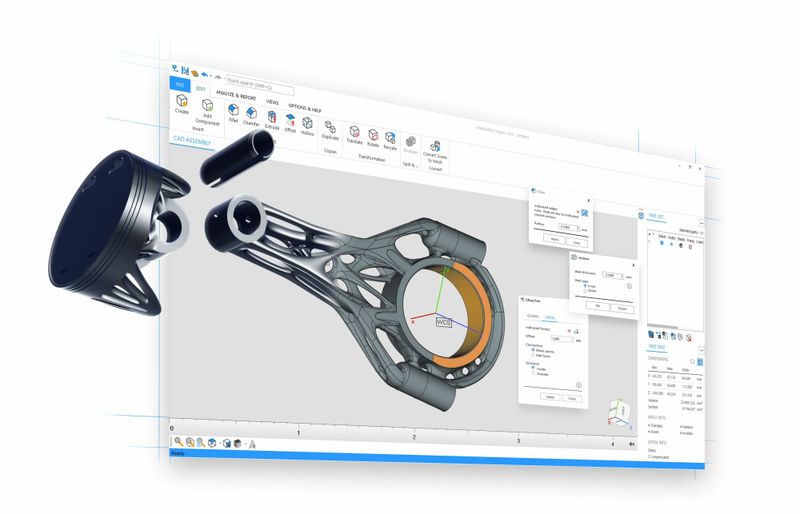Screen dimensions: 800x514
Task: Open the undo history dropdown arrow
Action: pos(210,76)
